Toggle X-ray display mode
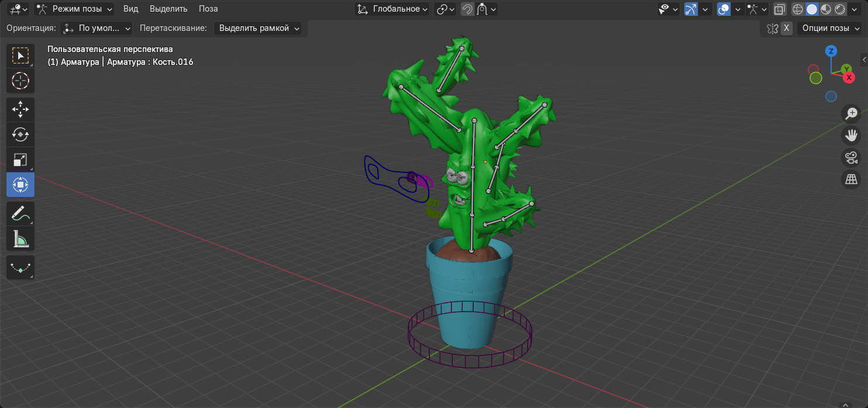The width and height of the screenshot is (868, 408). click(780, 9)
